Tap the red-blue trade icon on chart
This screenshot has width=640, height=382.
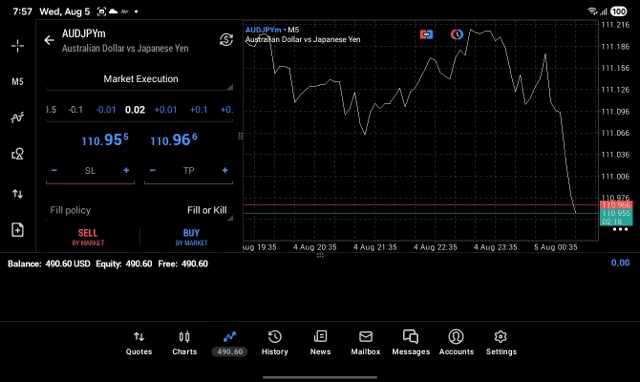[x=426, y=35]
